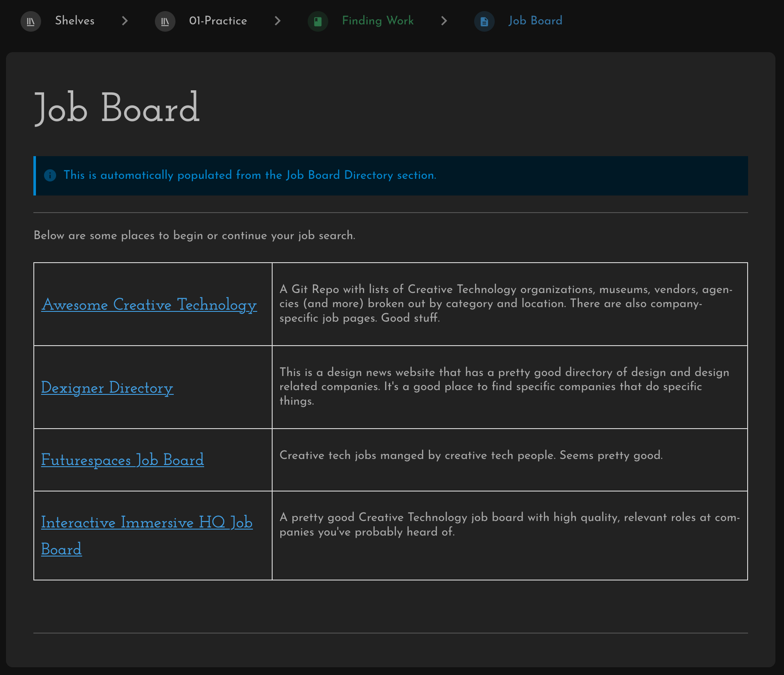The height and width of the screenshot is (675, 784).
Task: Click the Shelves library icon in breadcrumbs
Action: 31,21
